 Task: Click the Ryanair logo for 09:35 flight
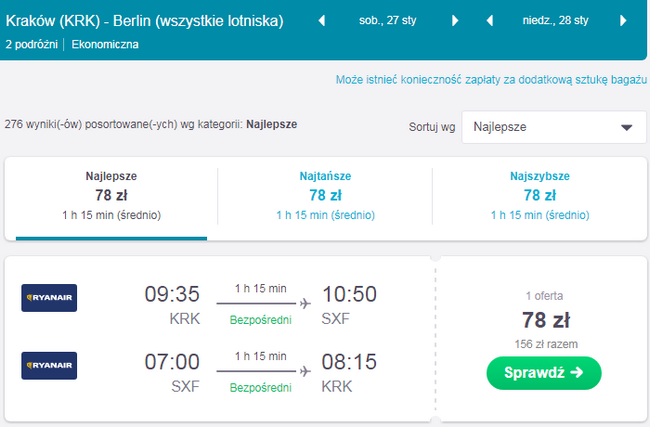point(49,298)
